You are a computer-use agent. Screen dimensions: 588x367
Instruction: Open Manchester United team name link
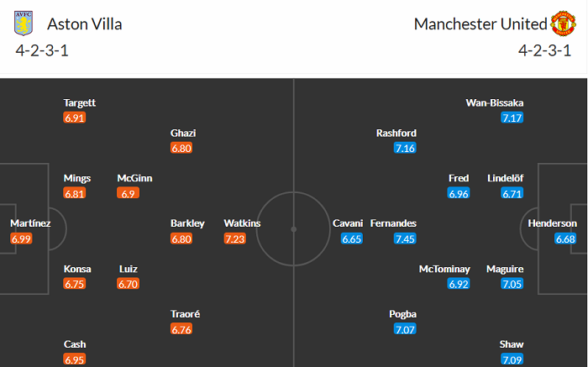point(479,24)
